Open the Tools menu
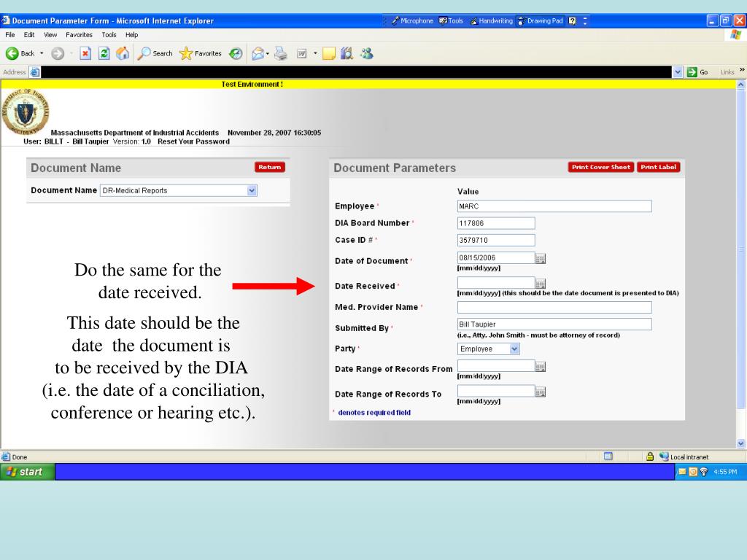Screen dimensions: 747x560 pos(109,35)
